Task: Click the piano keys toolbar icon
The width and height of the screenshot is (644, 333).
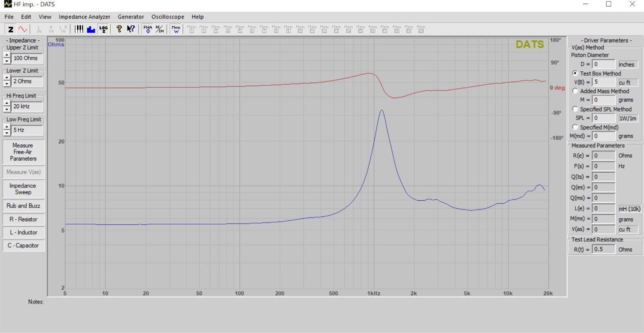Action: click(x=79, y=29)
